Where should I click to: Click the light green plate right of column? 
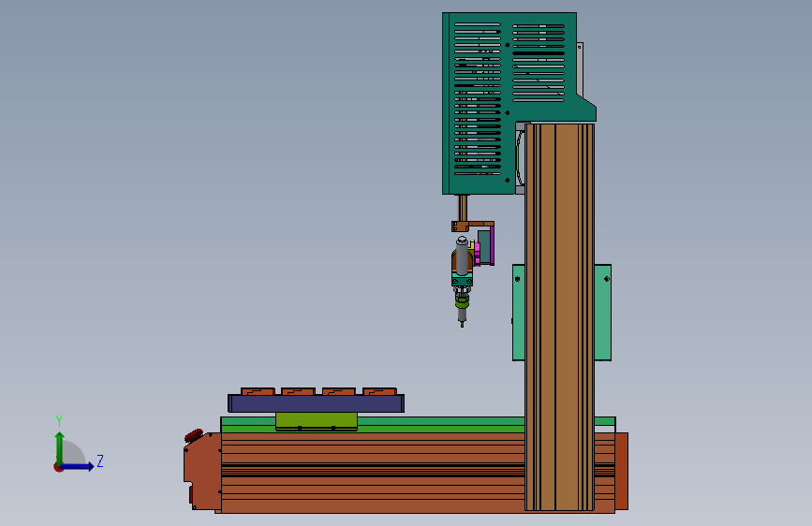point(603,313)
